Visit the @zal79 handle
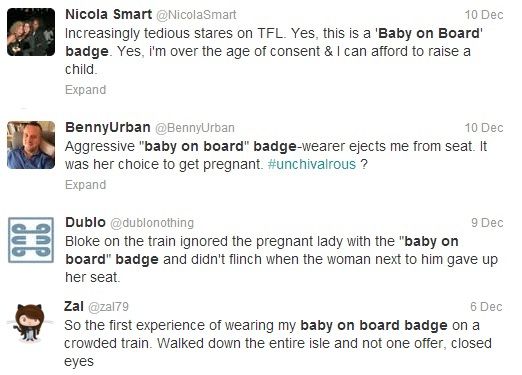The image size is (522, 375). pos(108,307)
